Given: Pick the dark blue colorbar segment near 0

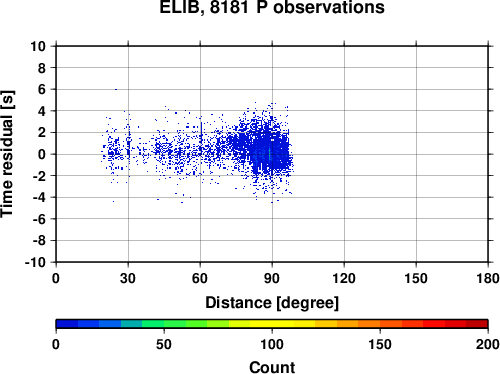Looking at the screenshot, I should (x=67, y=324).
